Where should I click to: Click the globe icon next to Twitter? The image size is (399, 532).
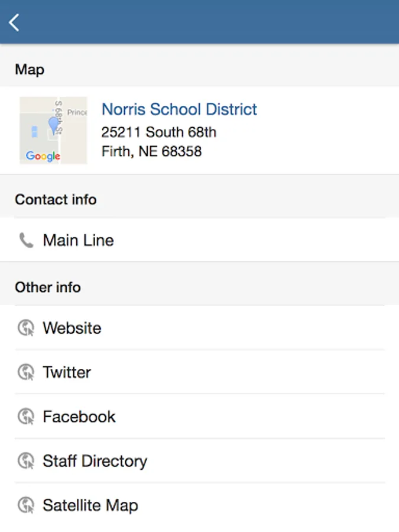26,372
